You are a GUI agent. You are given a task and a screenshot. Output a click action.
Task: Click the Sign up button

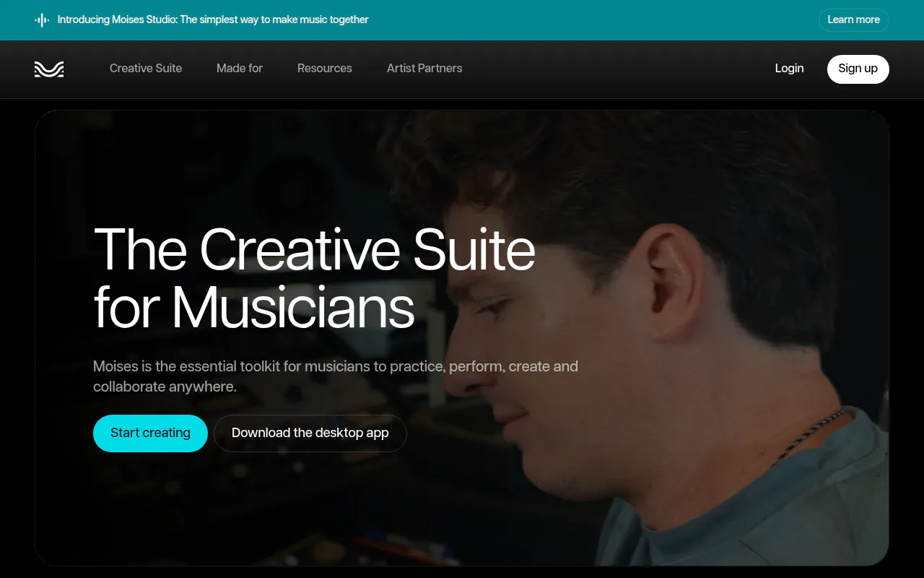click(x=858, y=69)
